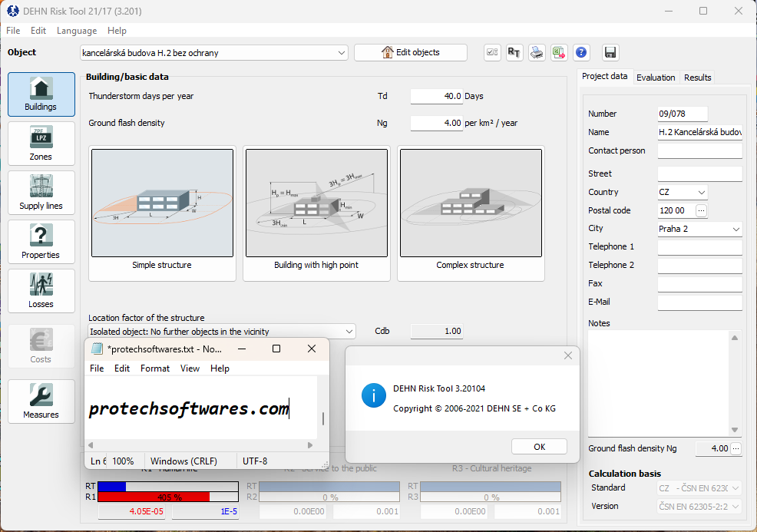Open the Edit menu in DEHN Risk Tool
Screen dimensions: 757x532
pyautogui.click(x=38, y=31)
